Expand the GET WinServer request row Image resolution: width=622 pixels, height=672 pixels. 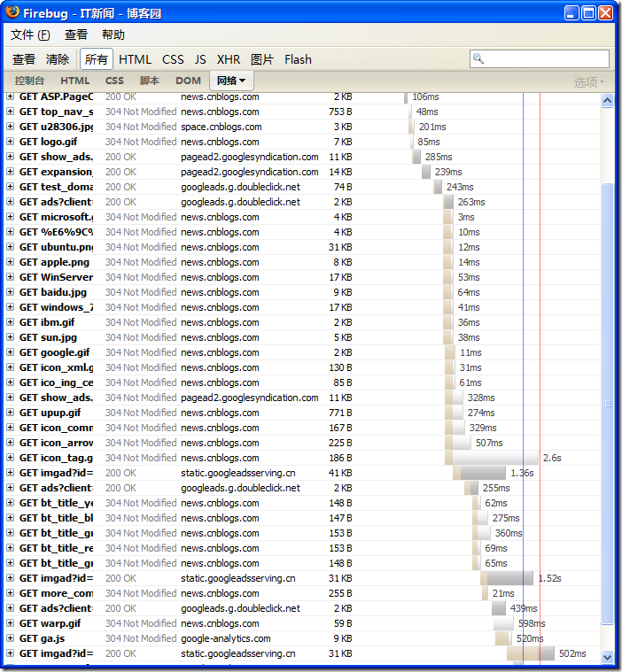click(x=10, y=277)
